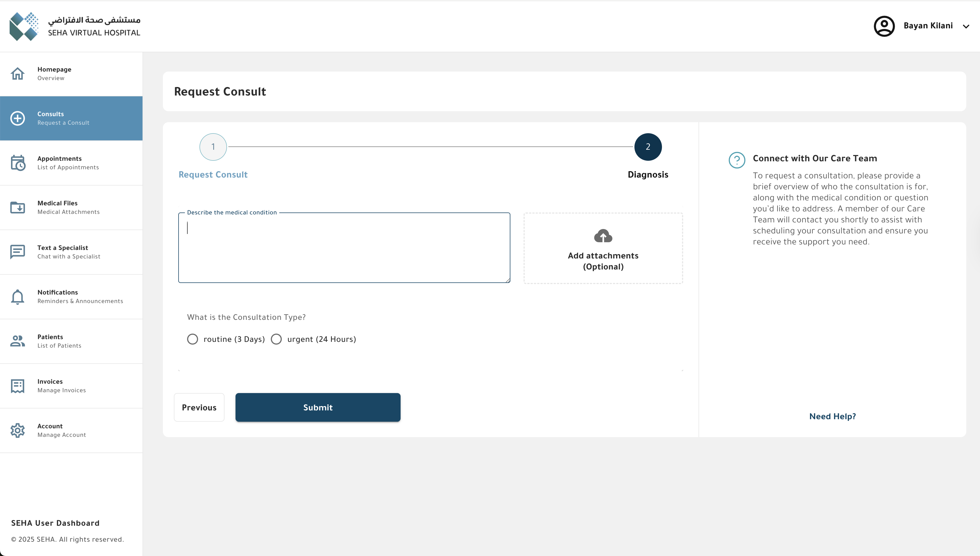The image size is (980, 556).
Task: Click the user profile avatar icon
Action: tap(884, 26)
